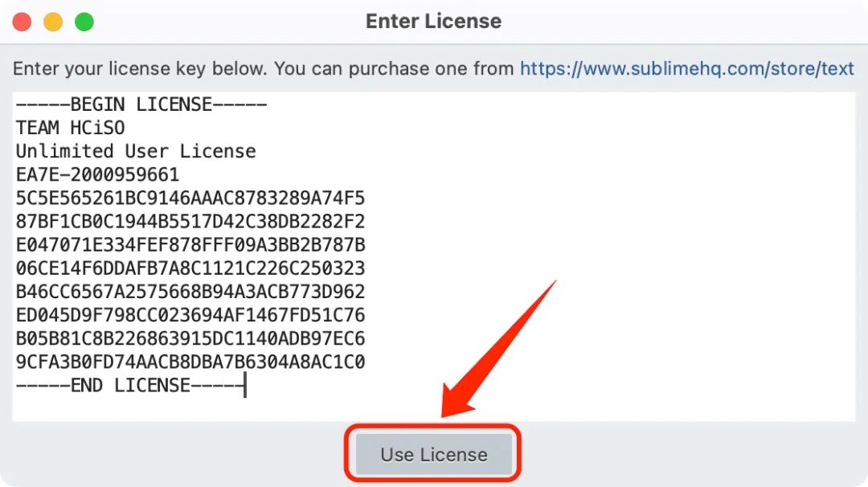Click the Enter License title bar text

[x=433, y=21]
